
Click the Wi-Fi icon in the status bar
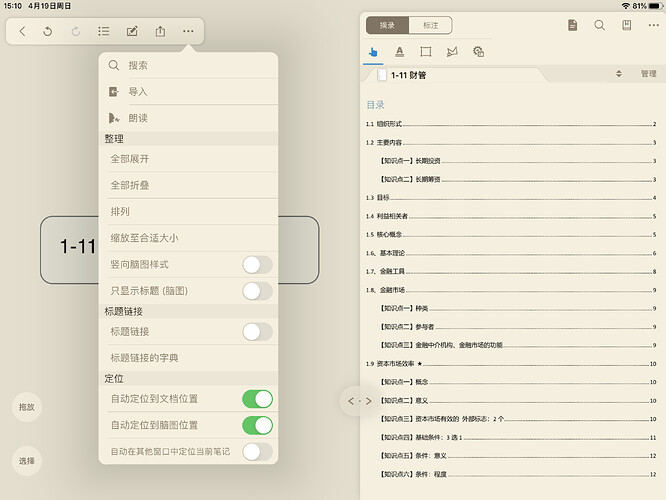point(626,6)
